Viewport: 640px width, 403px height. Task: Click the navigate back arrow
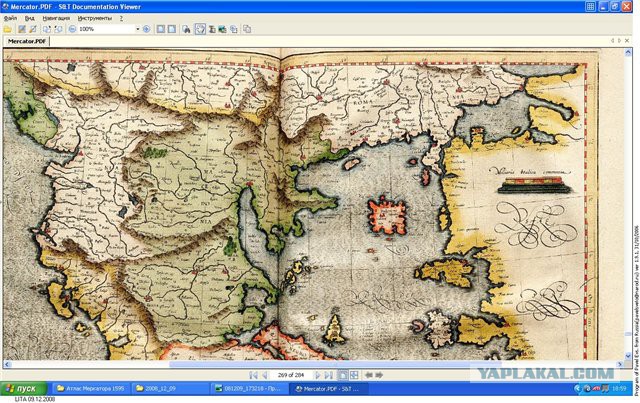pos(369,375)
